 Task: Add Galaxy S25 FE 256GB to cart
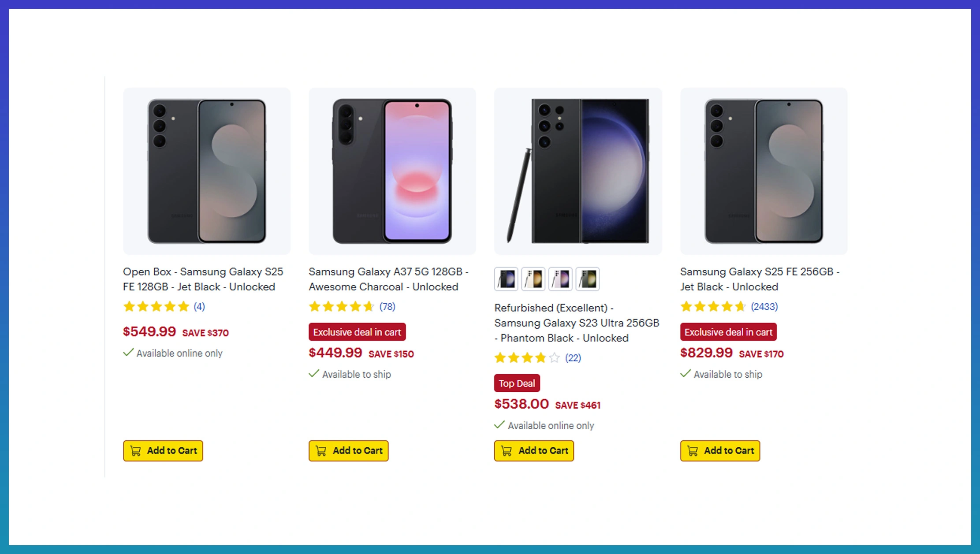pyautogui.click(x=720, y=451)
